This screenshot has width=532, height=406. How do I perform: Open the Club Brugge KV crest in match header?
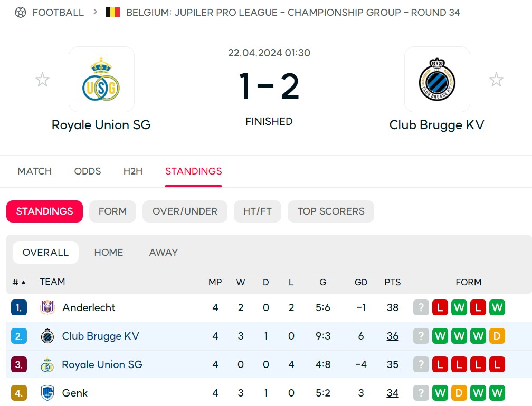pyautogui.click(x=437, y=79)
